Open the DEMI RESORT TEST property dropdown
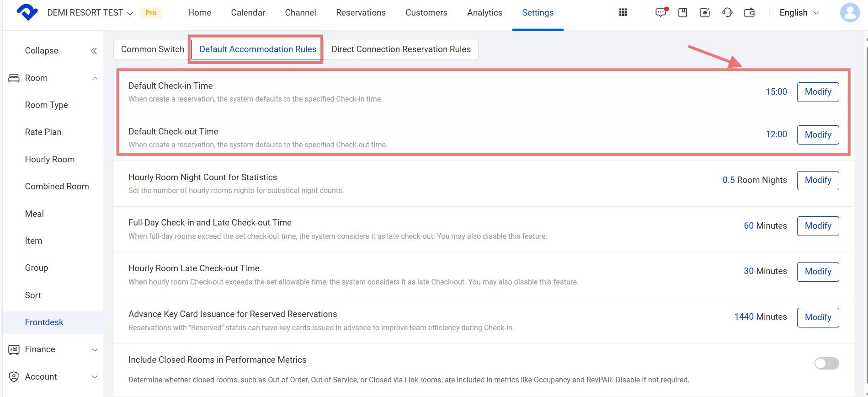This screenshot has height=397, width=868. click(x=90, y=13)
